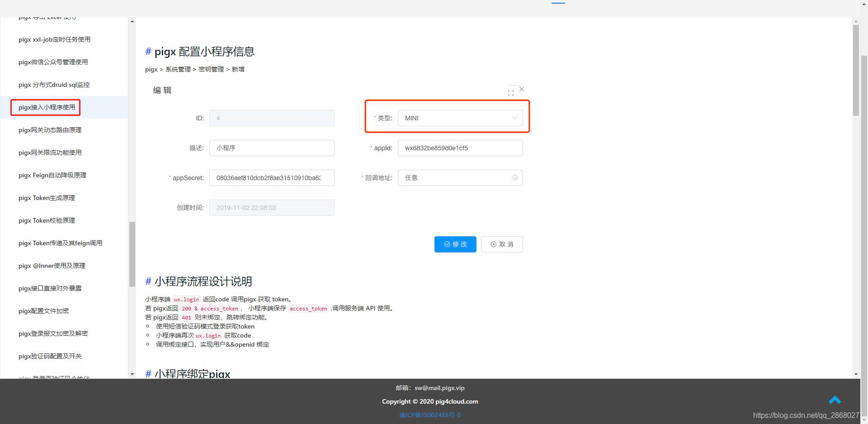Click the check icon in 回调地址 field
The image size is (868, 424).
pos(515,178)
